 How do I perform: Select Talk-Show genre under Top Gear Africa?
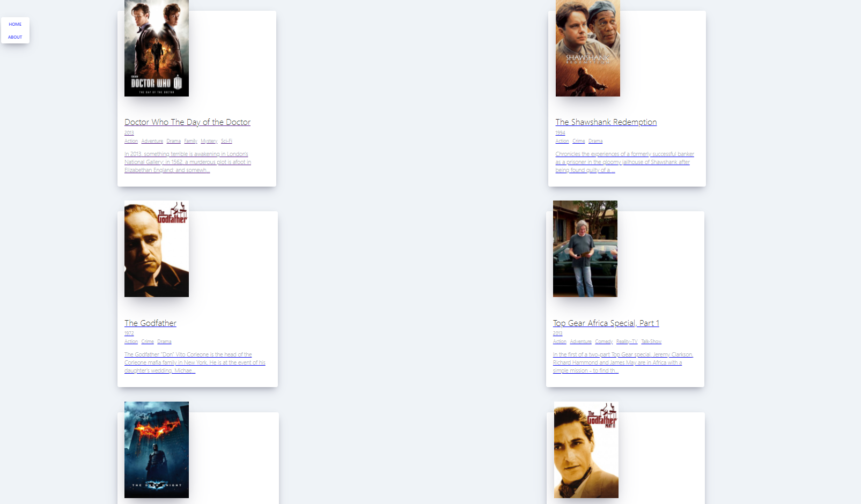pyautogui.click(x=651, y=342)
